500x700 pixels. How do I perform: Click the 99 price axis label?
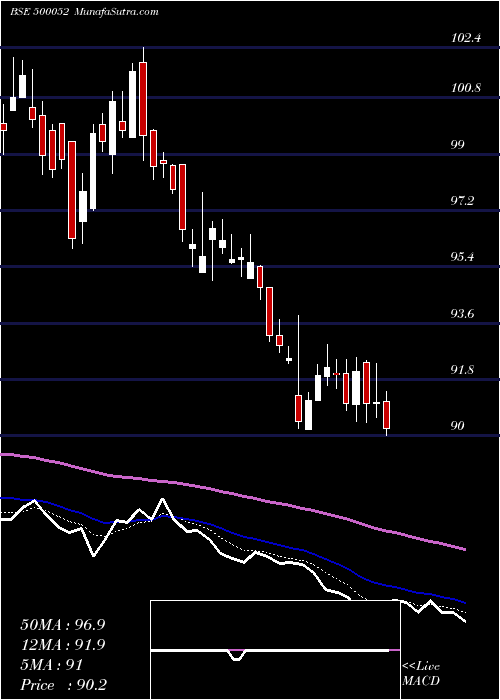pyautogui.click(x=458, y=145)
